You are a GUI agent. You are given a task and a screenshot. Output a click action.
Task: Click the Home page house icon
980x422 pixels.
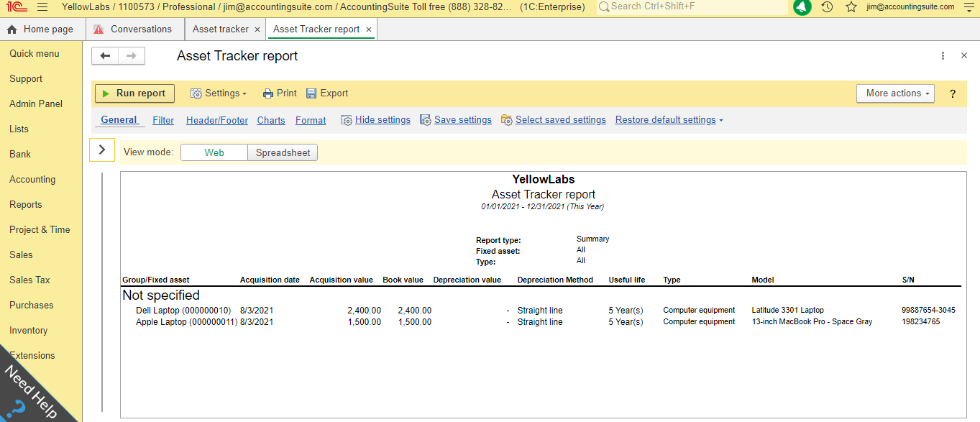(x=12, y=29)
